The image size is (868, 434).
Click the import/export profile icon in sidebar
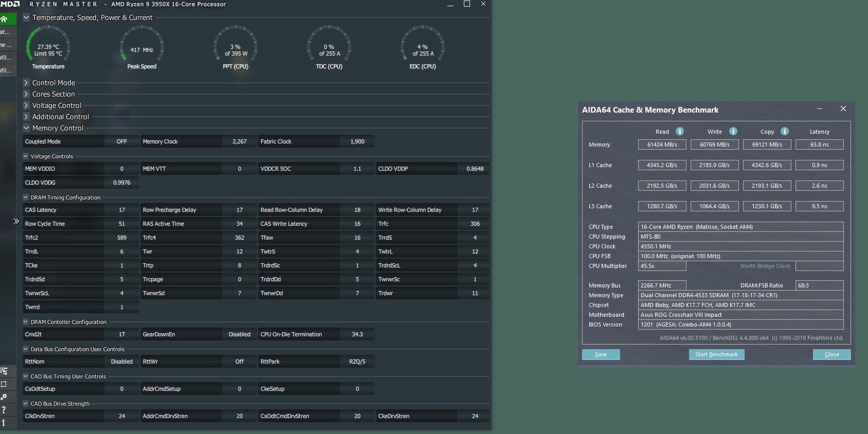tap(4, 371)
